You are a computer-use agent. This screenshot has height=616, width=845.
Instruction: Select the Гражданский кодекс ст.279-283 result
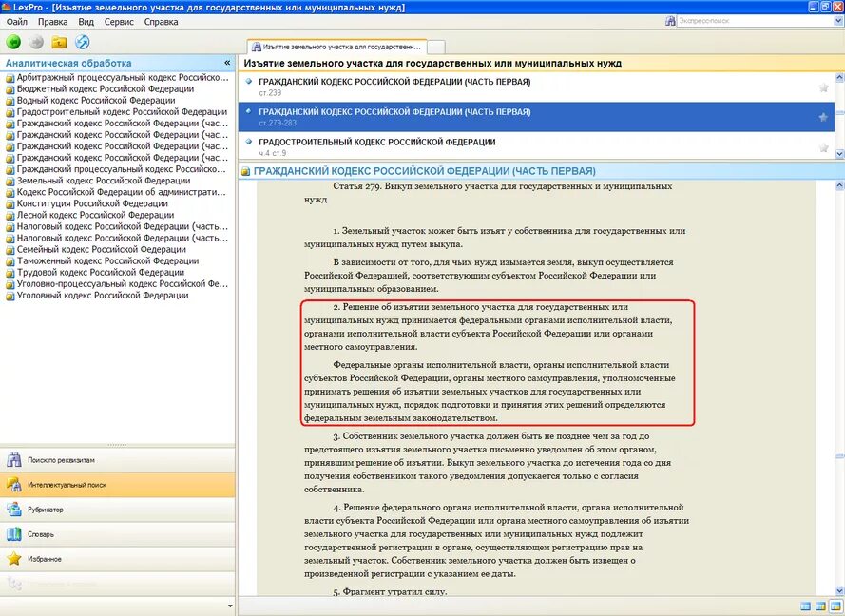tap(536, 117)
